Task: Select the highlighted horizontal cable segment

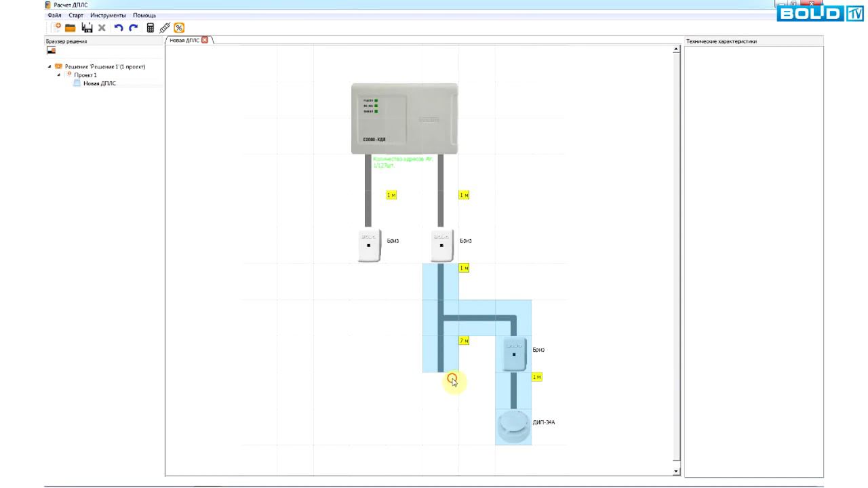Action: coord(477,317)
